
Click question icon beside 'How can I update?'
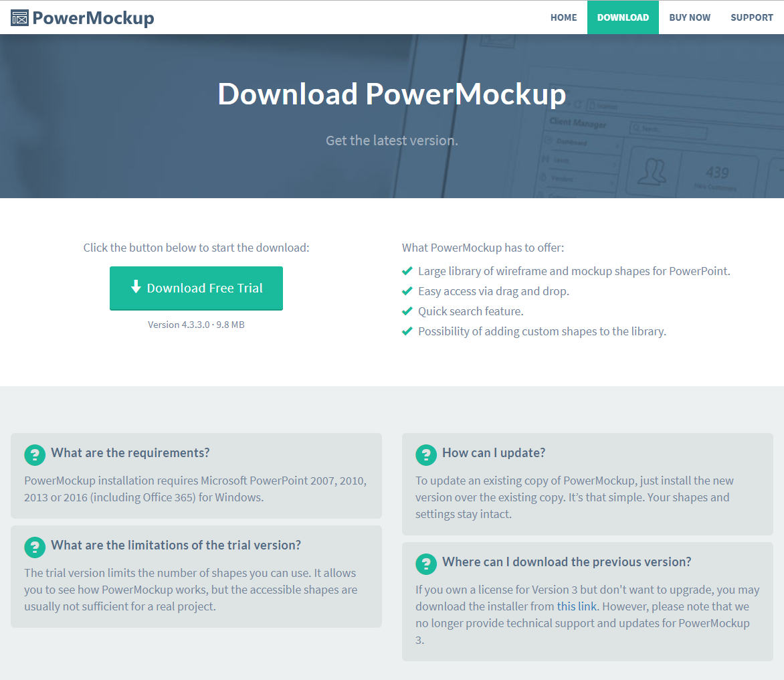pyautogui.click(x=426, y=455)
